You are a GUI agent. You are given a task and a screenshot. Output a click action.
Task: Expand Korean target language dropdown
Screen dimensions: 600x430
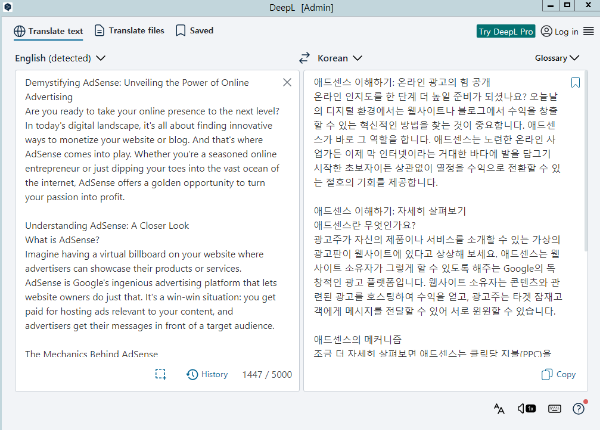point(339,58)
